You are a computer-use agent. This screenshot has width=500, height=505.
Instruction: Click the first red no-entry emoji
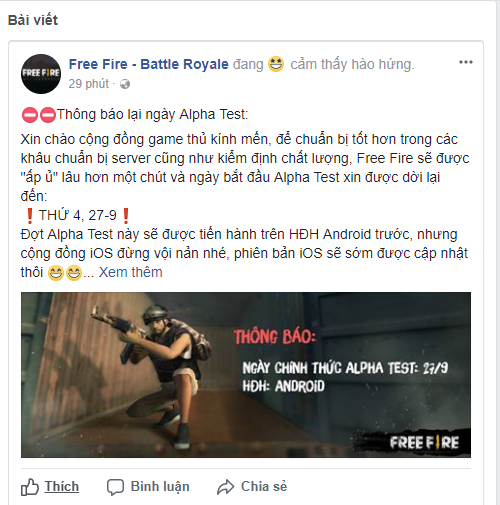[x=30, y=115]
